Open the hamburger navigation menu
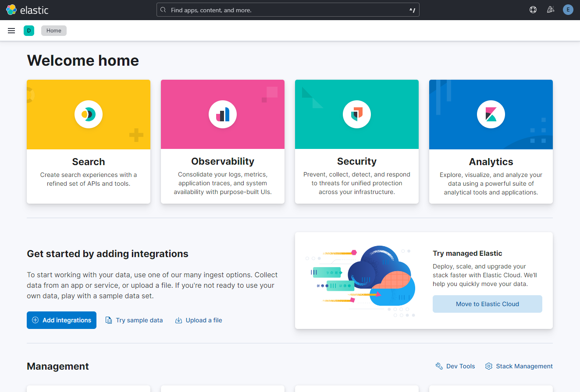580x392 pixels. point(11,31)
